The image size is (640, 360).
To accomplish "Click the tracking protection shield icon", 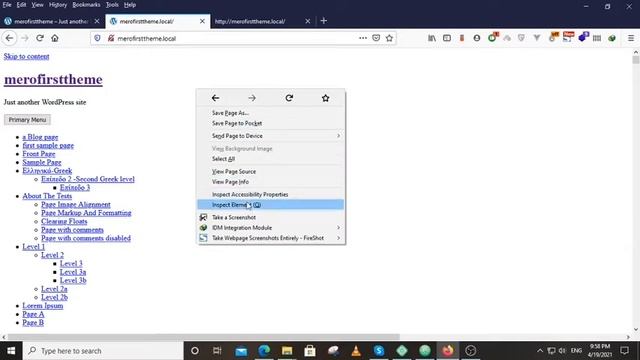I will point(97,38).
